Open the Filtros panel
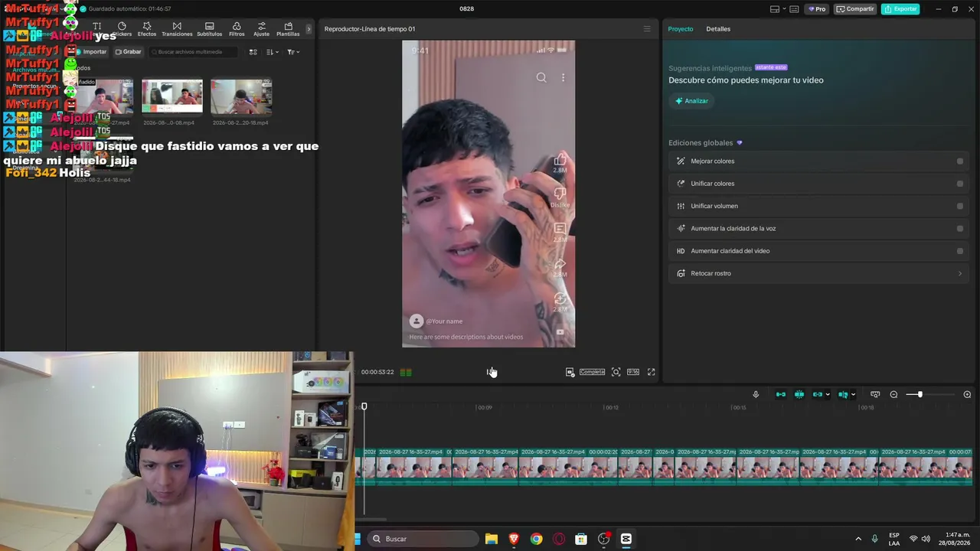 click(x=237, y=29)
